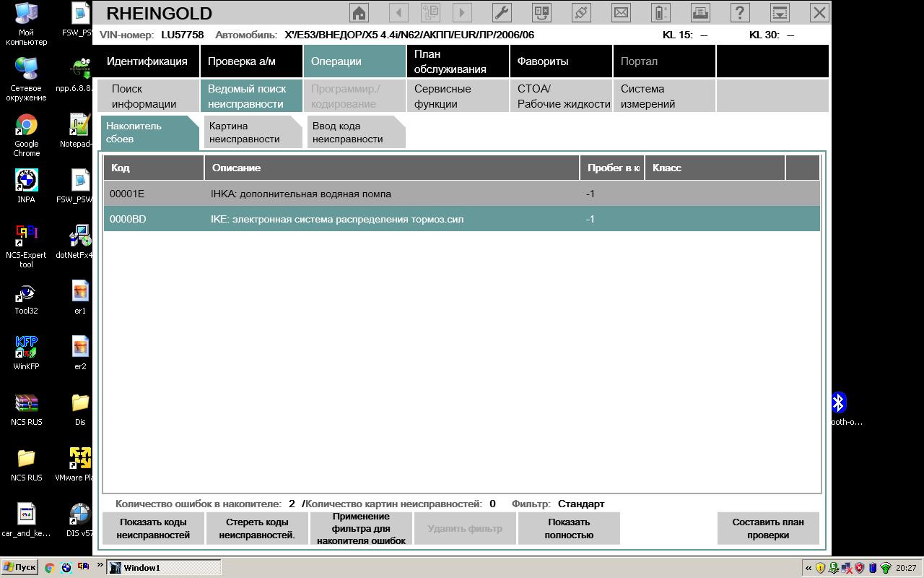The image size is (924, 578).
Task: Select the NCS RUS archive desktop icon
Action: pos(26,409)
